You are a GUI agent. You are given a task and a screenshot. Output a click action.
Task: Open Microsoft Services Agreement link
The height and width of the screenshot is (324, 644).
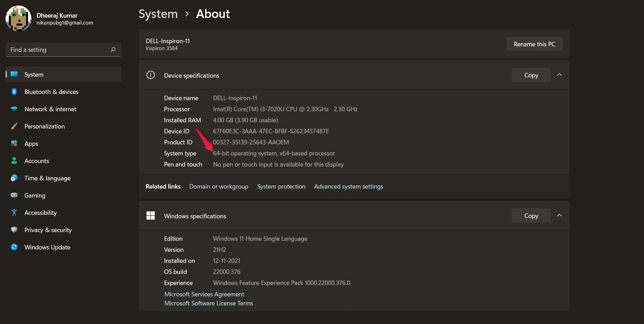pyautogui.click(x=204, y=294)
